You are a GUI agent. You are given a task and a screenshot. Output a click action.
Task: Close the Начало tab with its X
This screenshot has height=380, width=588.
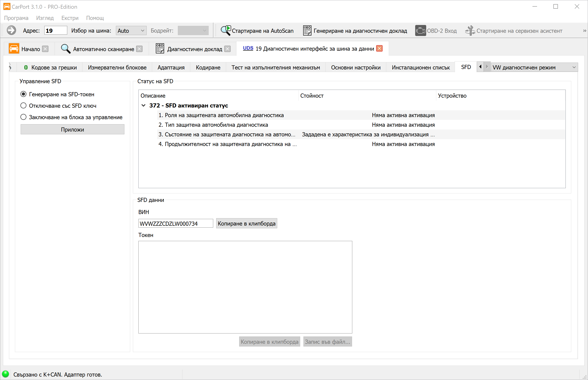pos(45,49)
